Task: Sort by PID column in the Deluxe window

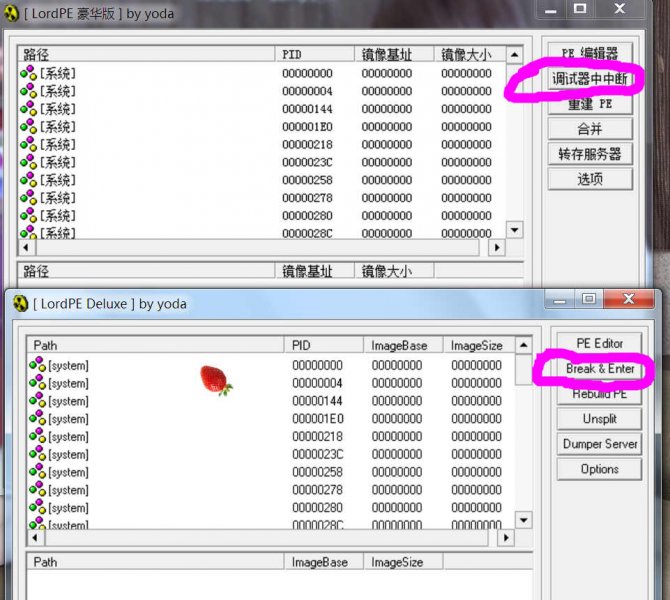Action: [x=324, y=345]
